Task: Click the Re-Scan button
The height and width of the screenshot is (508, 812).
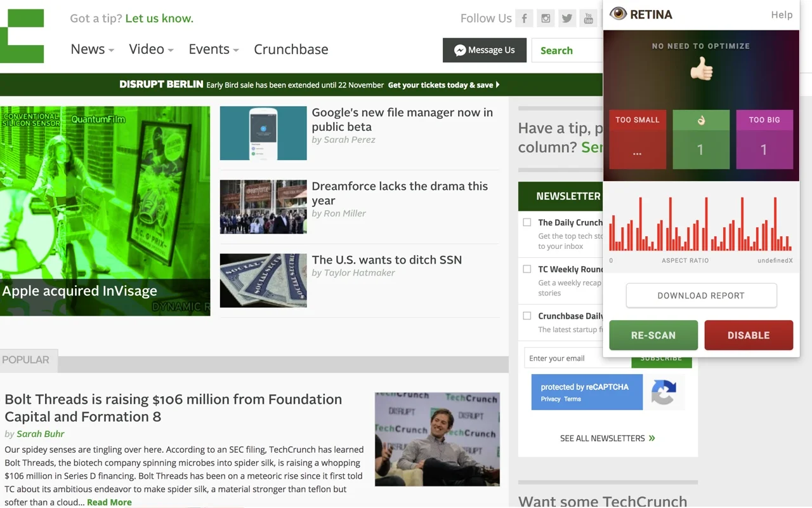Action: (x=653, y=335)
